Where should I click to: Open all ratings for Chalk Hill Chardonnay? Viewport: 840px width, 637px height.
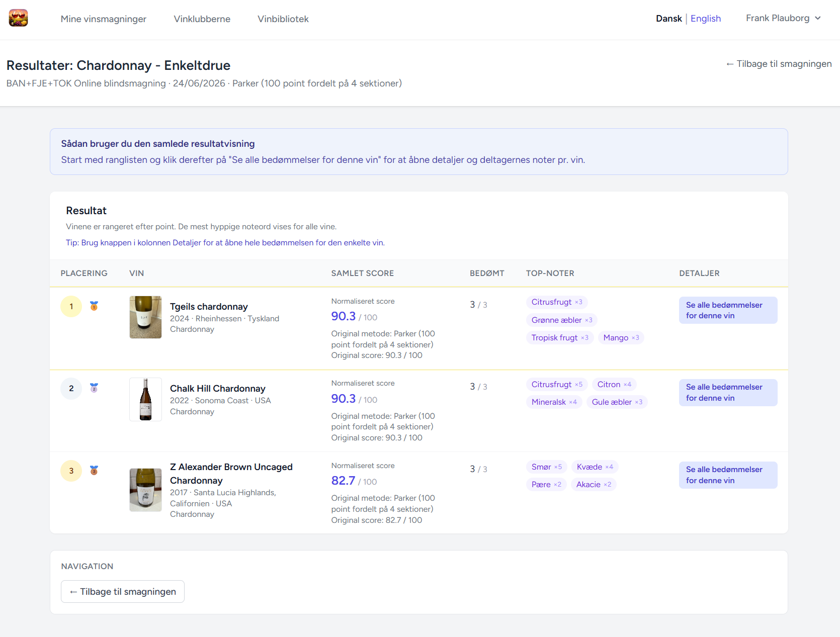coord(728,393)
